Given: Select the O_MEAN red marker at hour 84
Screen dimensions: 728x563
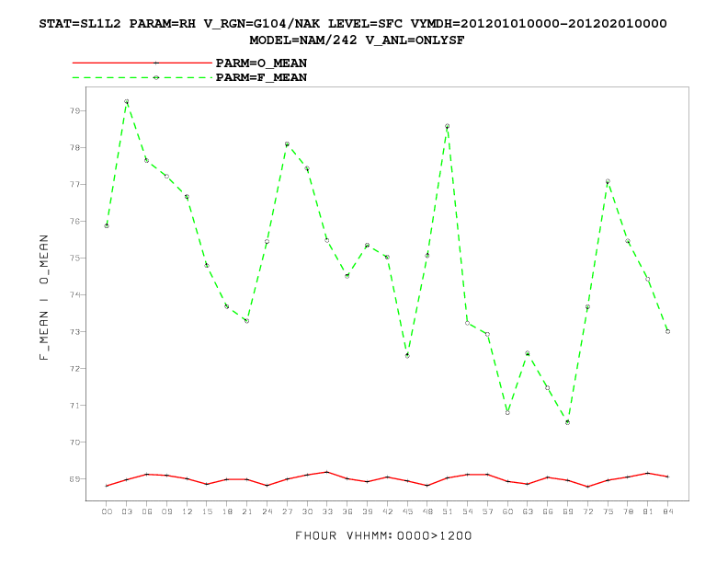Looking at the screenshot, I should (667, 477).
